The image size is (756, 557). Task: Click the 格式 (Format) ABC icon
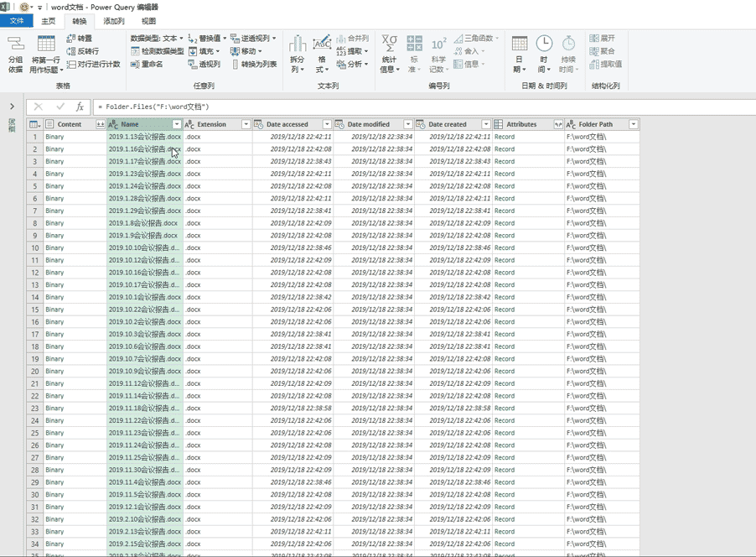pyautogui.click(x=322, y=50)
